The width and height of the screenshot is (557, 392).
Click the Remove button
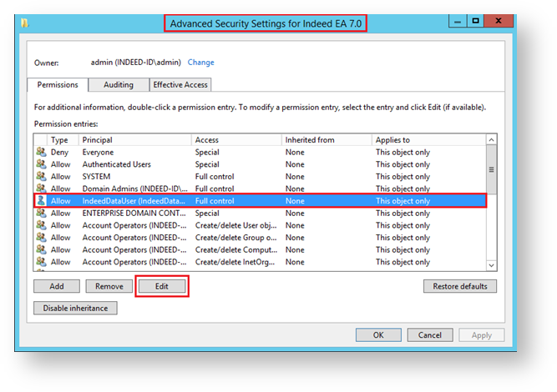(x=109, y=286)
